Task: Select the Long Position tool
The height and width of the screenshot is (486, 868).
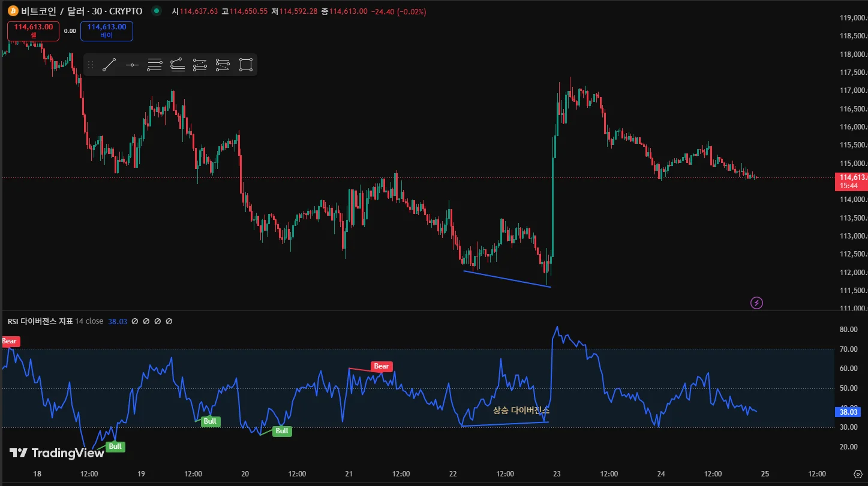Action: click(200, 65)
